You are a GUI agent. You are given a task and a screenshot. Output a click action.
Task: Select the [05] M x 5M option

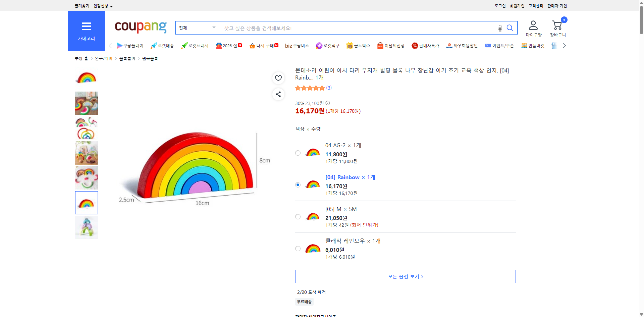pyautogui.click(x=298, y=216)
